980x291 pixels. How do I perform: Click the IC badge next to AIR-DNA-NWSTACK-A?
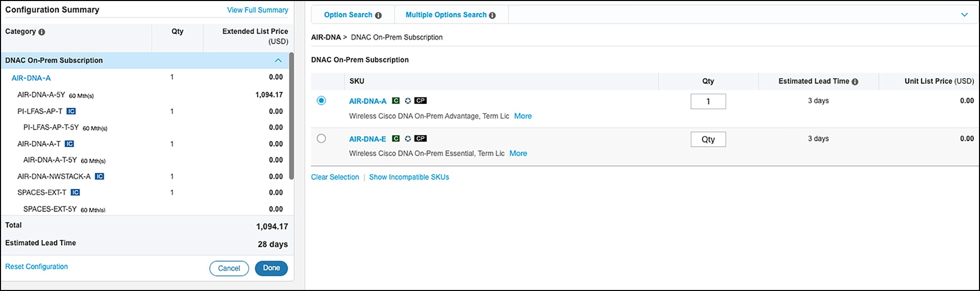(100, 176)
